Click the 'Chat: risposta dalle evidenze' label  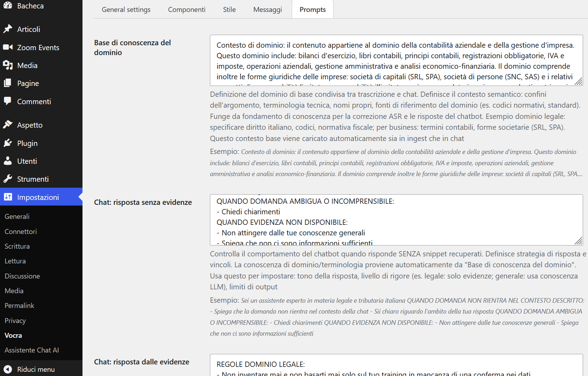141,362
